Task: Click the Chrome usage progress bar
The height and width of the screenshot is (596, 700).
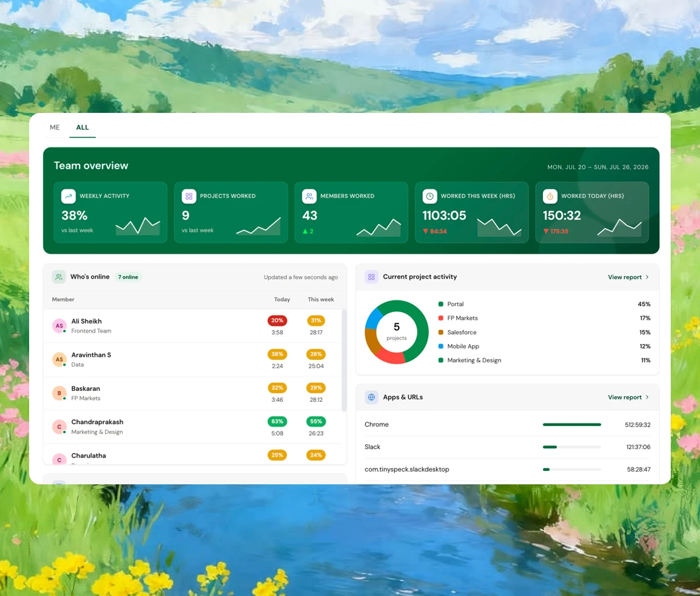Action: click(x=572, y=424)
